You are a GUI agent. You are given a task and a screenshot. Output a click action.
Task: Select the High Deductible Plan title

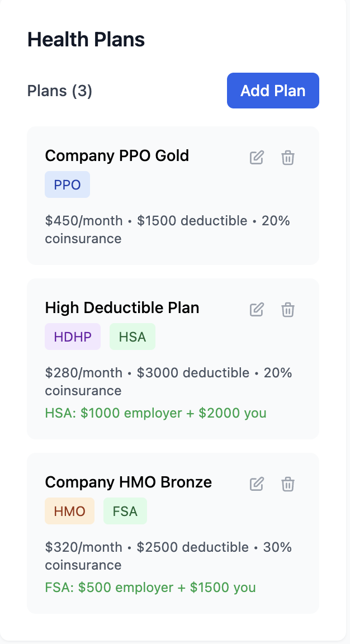tap(122, 307)
